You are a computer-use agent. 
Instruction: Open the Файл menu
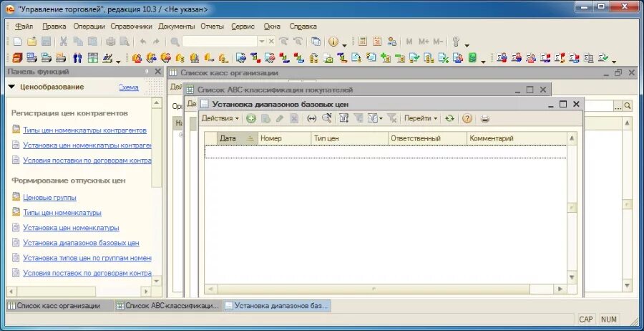[24, 26]
